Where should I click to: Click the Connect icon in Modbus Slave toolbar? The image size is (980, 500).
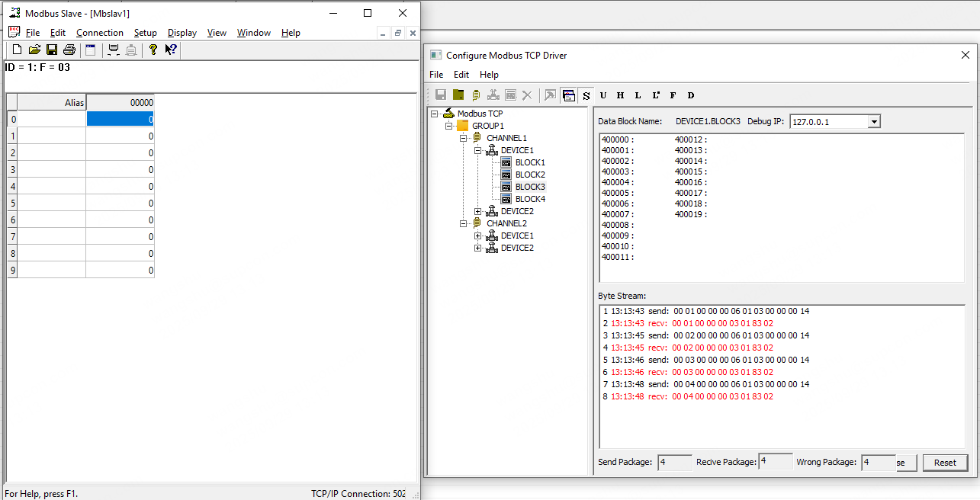tap(114, 50)
